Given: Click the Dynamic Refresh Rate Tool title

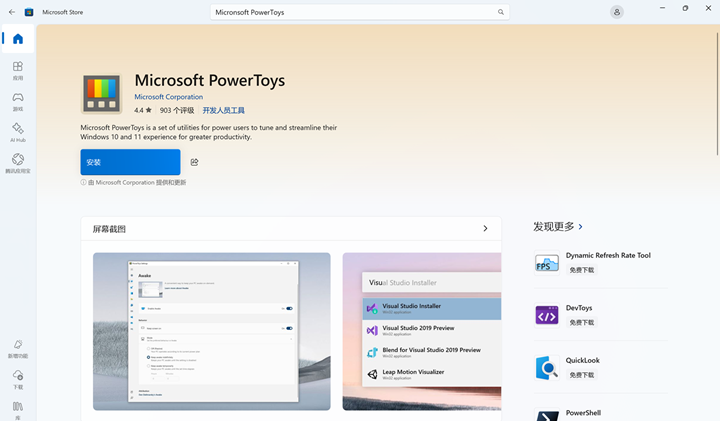Looking at the screenshot, I should click(608, 255).
